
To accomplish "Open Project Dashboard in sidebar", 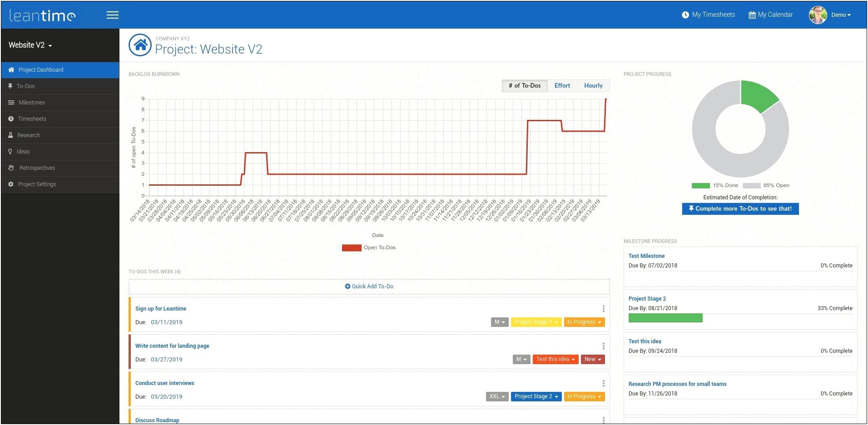I will [60, 70].
